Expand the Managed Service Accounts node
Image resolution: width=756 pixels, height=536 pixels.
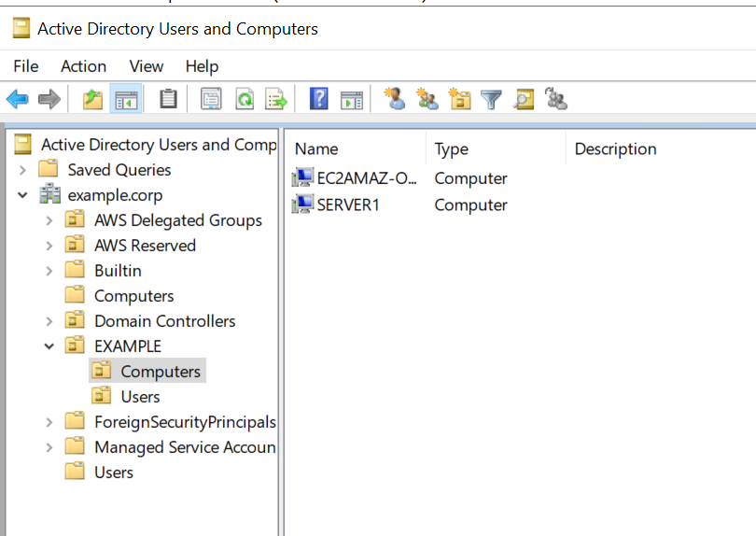click(49, 447)
